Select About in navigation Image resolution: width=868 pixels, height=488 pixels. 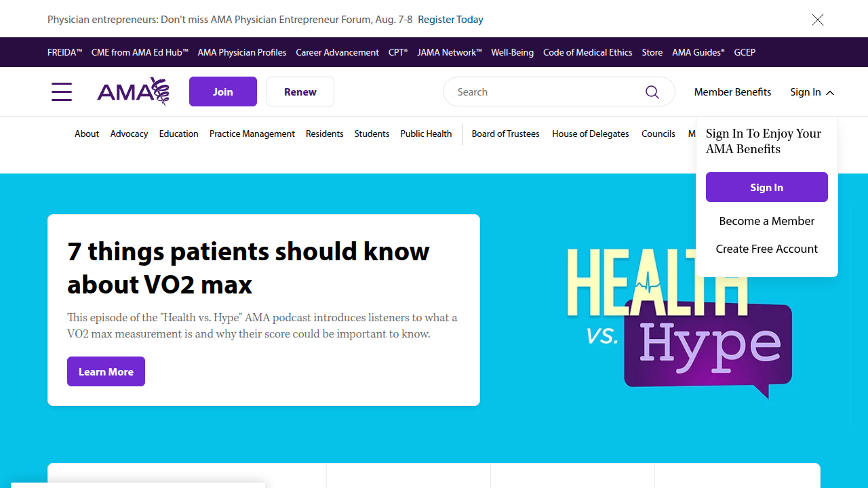coord(87,134)
